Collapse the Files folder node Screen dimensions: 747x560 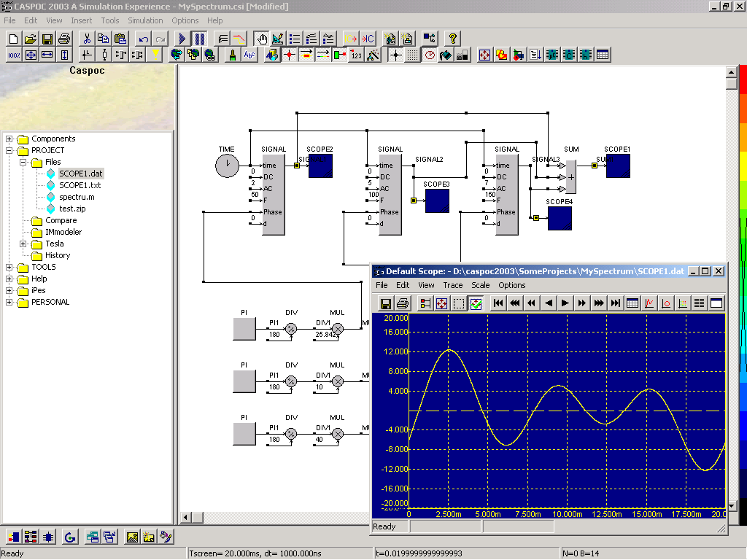(x=23, y=163)
